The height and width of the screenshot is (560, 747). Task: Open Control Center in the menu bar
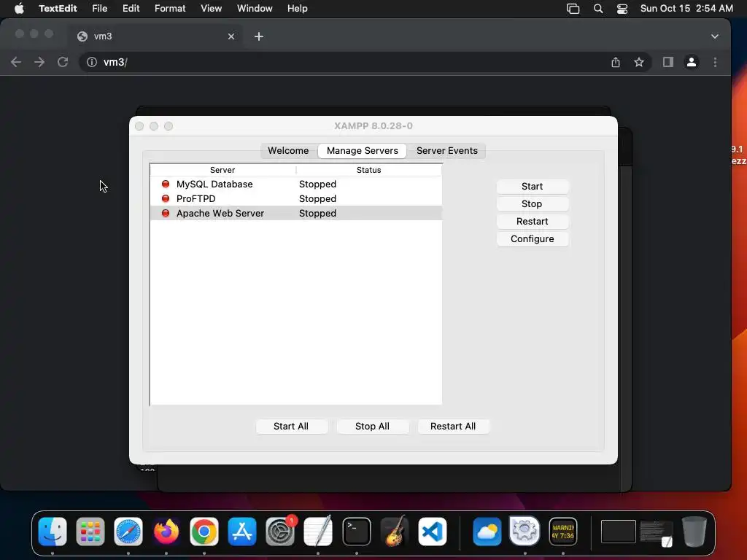622,9
